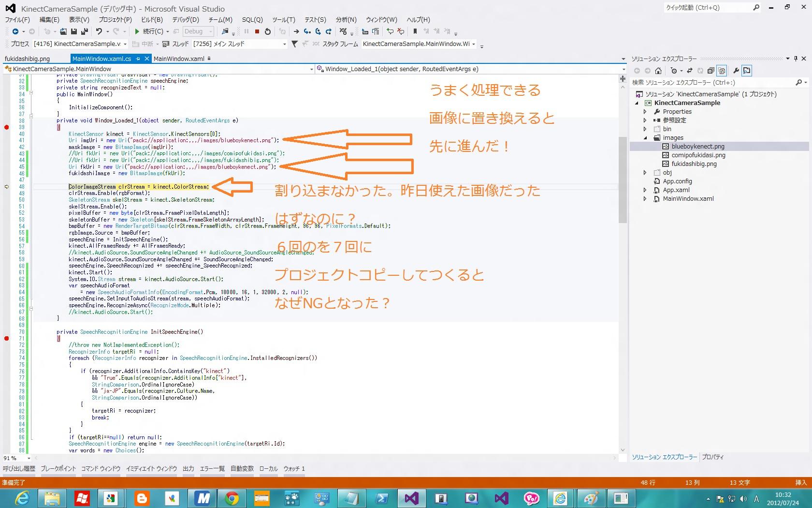This screenshot has width=812, height=508.
Task: Click the editor vertical scrollbar thumb
Action: 623,179
